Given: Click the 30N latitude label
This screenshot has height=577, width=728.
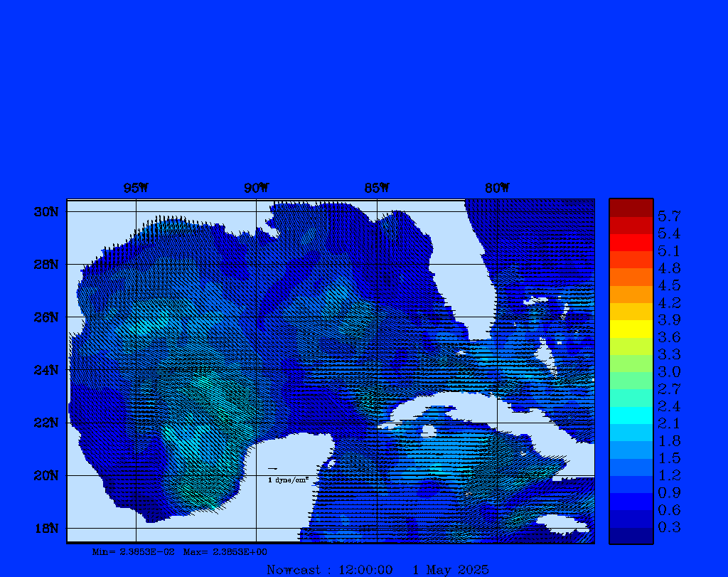Looking at the screenshot, I should (45, 212).
